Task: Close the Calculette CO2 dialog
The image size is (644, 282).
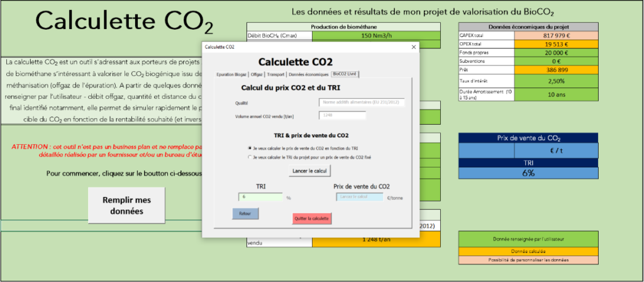Action: [x=413, y=47]
